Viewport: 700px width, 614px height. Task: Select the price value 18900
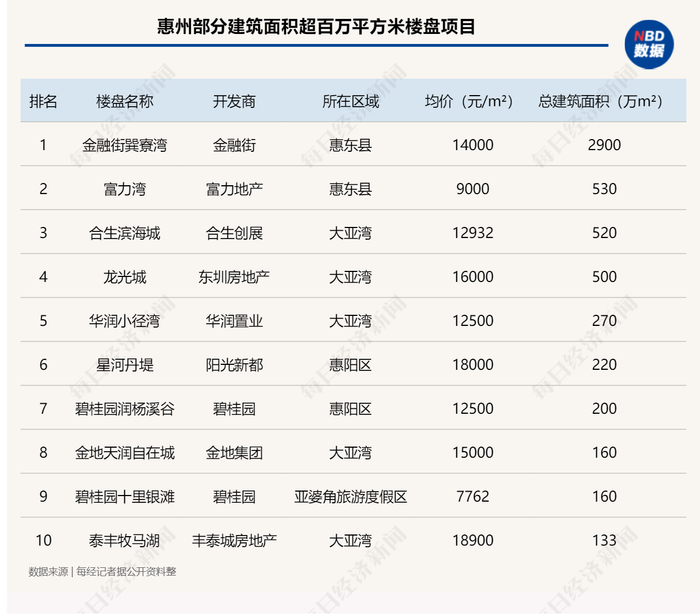(473, 541)
